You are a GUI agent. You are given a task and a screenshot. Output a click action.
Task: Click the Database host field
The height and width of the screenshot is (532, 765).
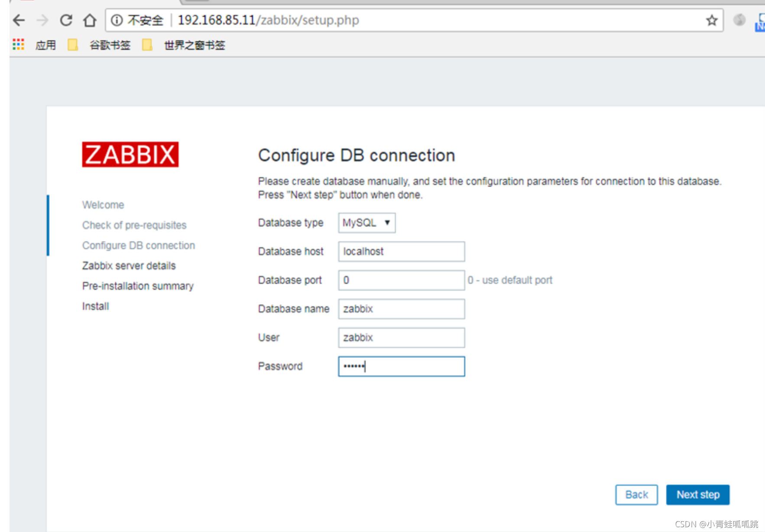point(402,251)
